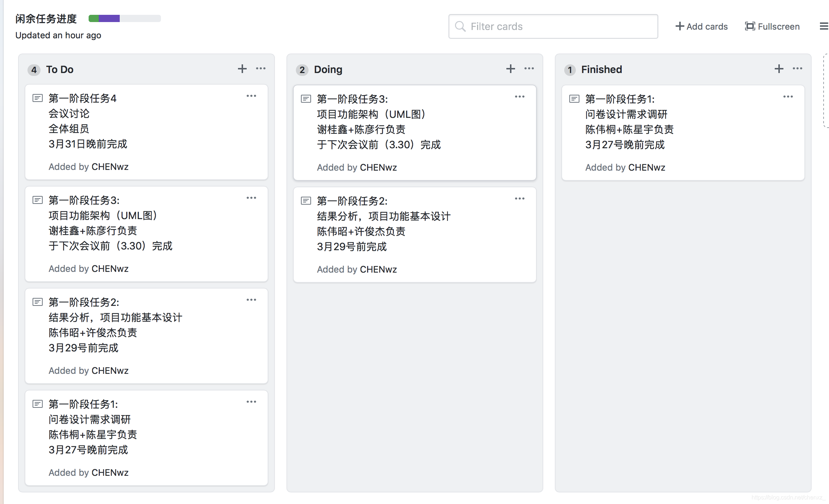This screenshot has width=829, height=504.
Task: Open ellipsis menu on To Do 第一阶段任务2 card
Action: [251, 300]
